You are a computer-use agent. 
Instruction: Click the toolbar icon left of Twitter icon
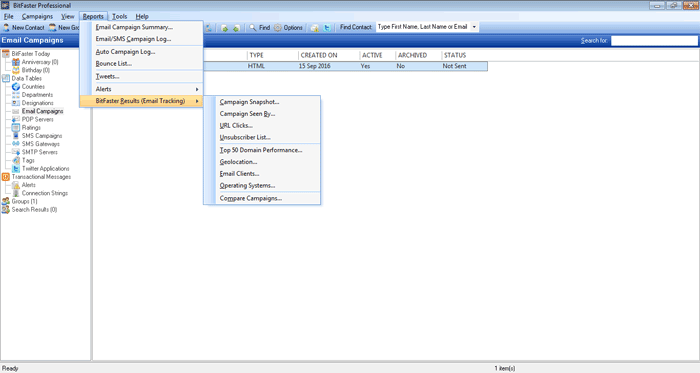[x=315, y=28]
